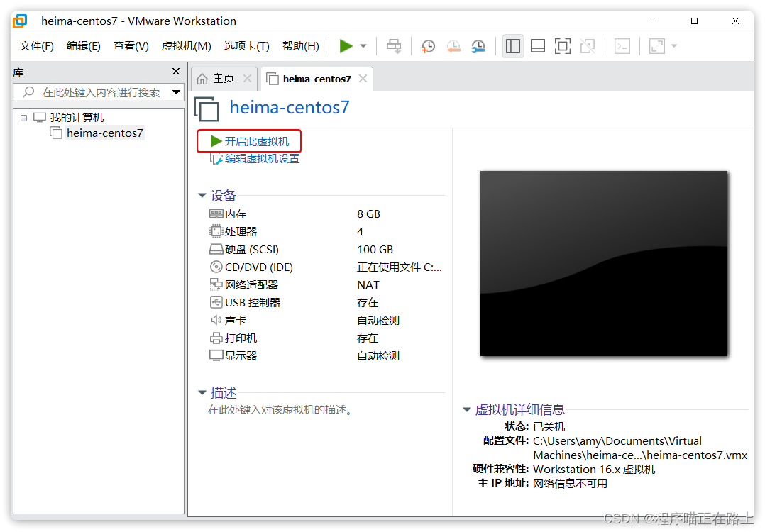
Task: Click the green power-on toolbar icon
Action: click(x=348, y=45)
